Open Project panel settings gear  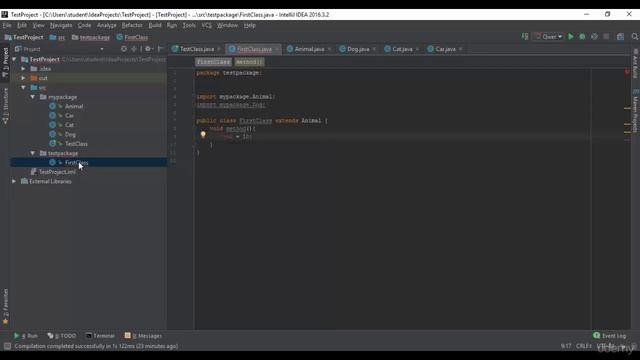click(148, 49)
